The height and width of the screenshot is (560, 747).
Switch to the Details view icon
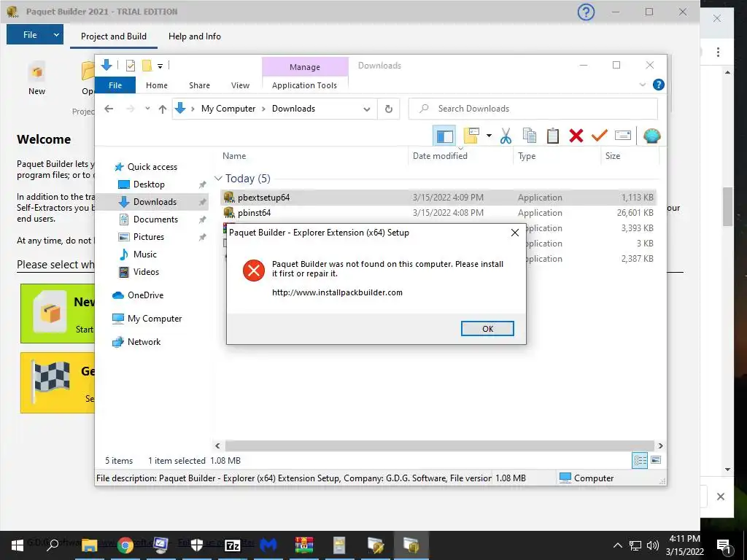[640, 460]
